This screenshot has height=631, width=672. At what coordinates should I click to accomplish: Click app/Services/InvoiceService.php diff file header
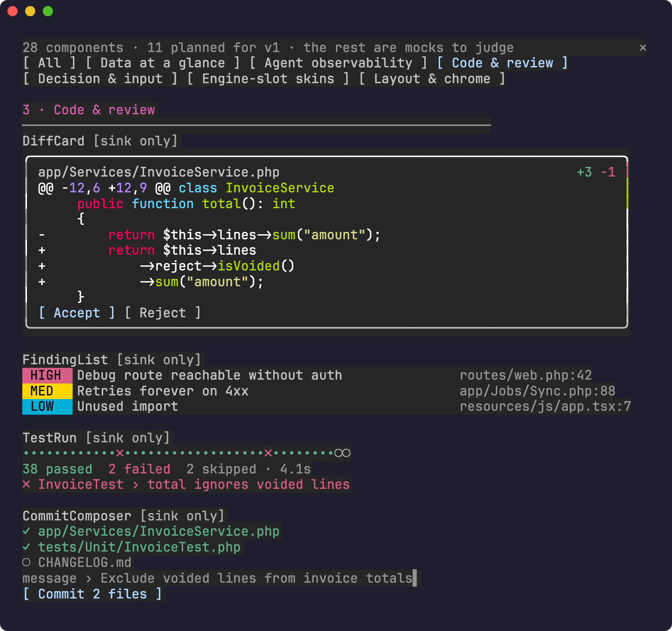(159, 172)
